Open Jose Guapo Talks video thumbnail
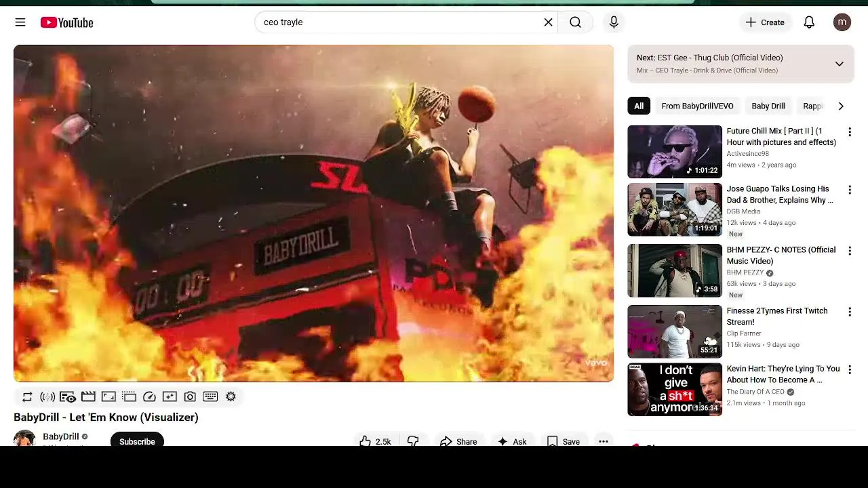The image size is (868, 488). [675, 209]
